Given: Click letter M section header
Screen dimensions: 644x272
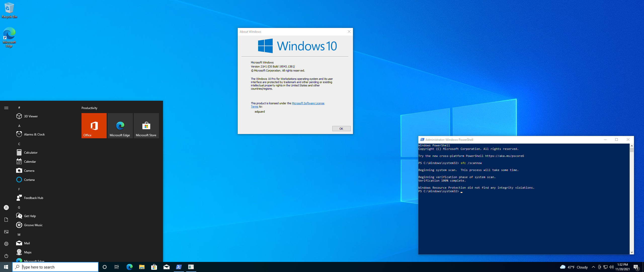Looking at the screenshot, I should 19,234.
